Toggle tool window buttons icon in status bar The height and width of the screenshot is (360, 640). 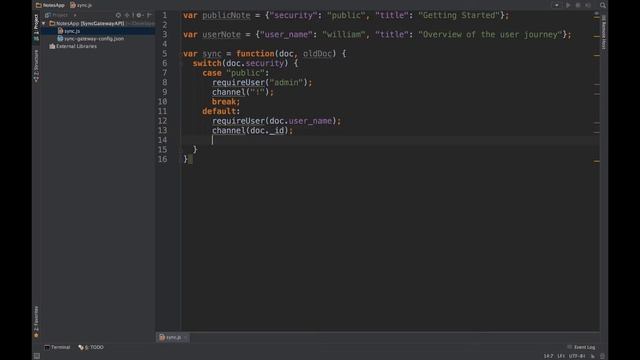(37, 356)
